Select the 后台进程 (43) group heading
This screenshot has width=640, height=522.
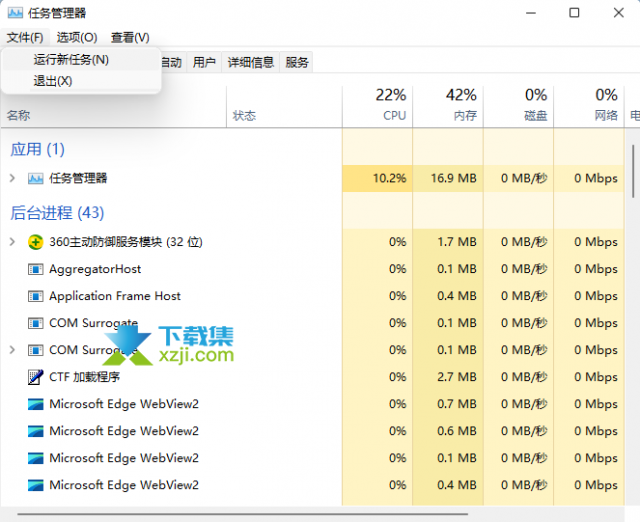57,213
